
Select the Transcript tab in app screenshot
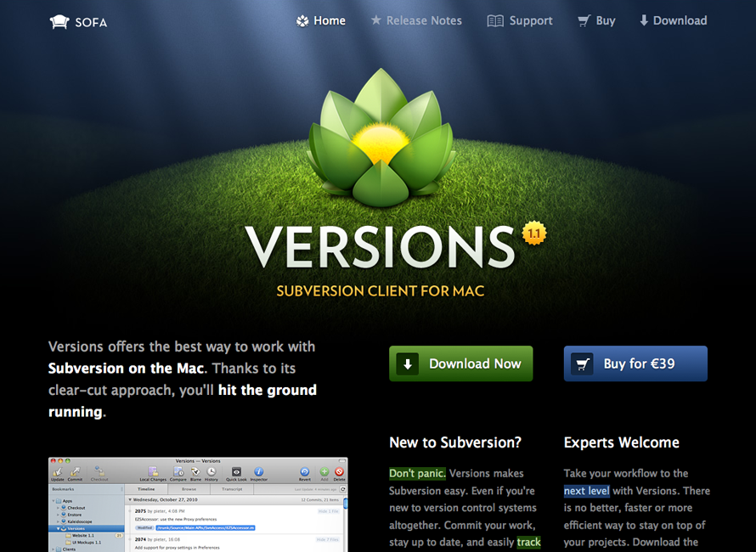pos(232,489)
